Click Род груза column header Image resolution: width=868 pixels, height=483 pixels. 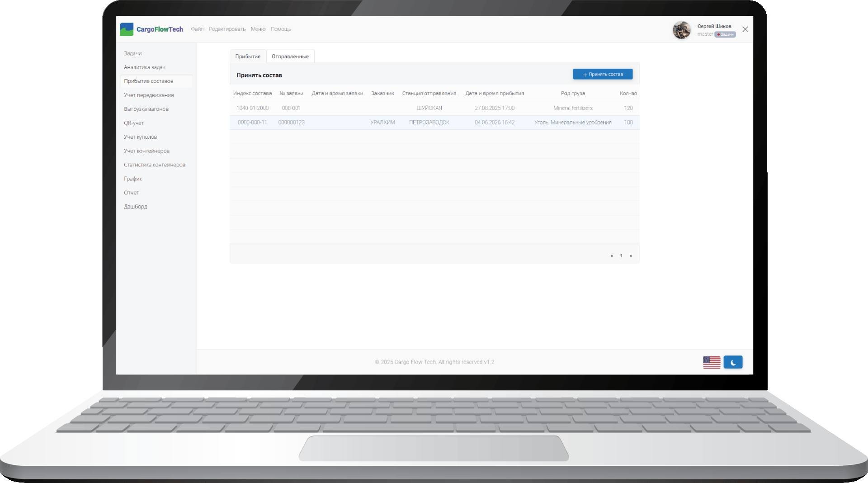click(573, 94)
